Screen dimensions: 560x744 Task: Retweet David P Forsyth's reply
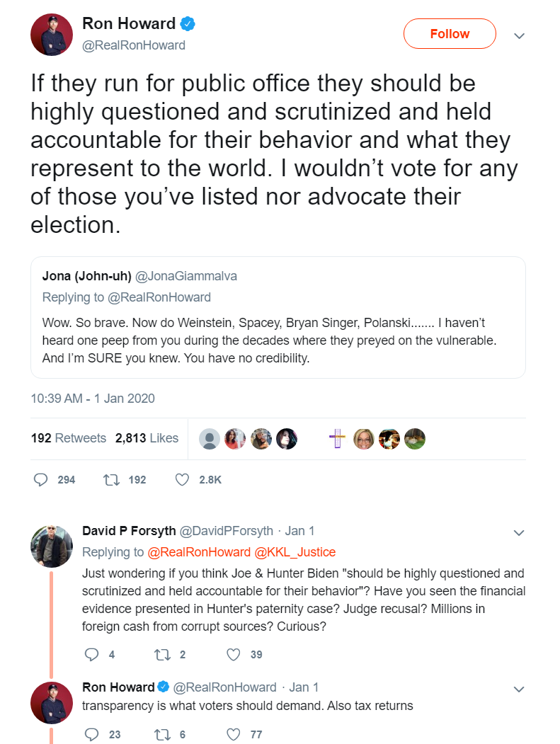161,655
